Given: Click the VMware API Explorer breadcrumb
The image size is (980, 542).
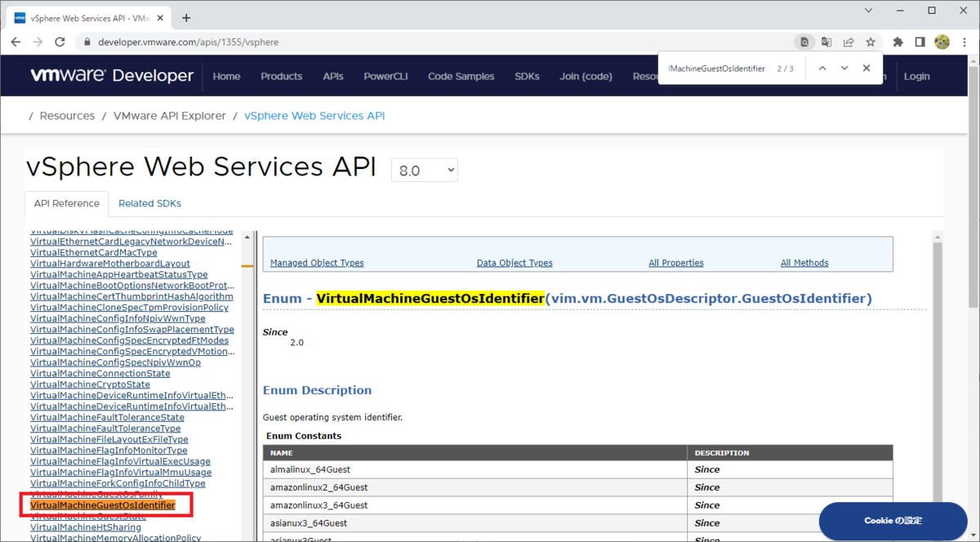Looking at the screenshot, I should (170, 116).
